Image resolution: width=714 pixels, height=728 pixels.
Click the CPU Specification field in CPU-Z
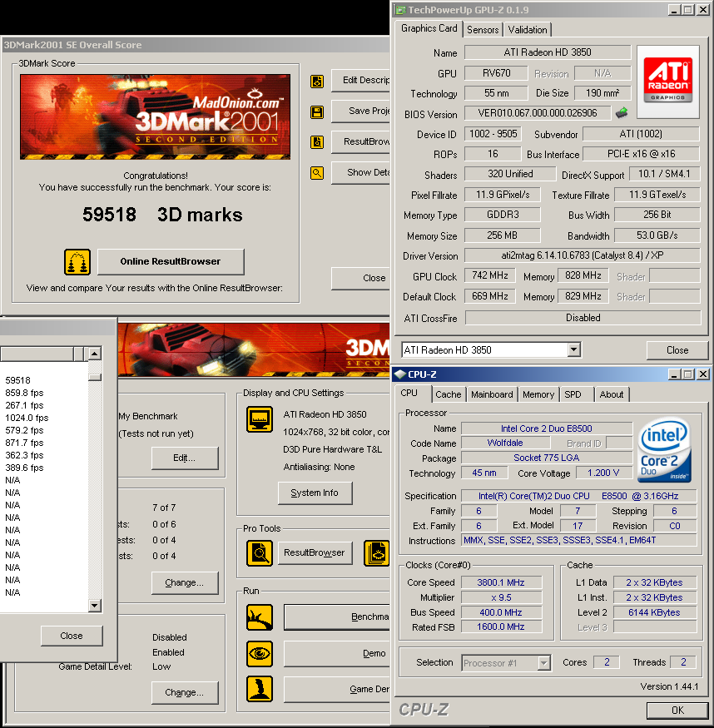click(578, 496)
